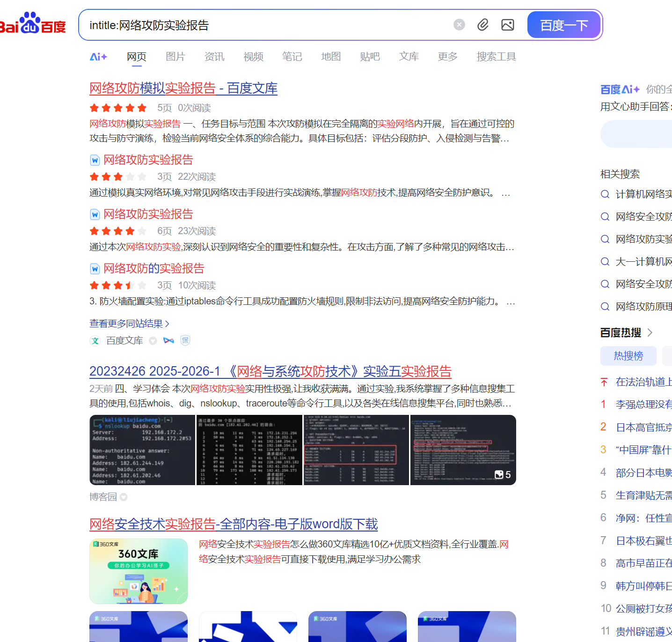This screenshot has height=642, width=672.
Task: Click the shield icon under the 百度文库 result
Action: pyautogui.click(x=185, y=340)
